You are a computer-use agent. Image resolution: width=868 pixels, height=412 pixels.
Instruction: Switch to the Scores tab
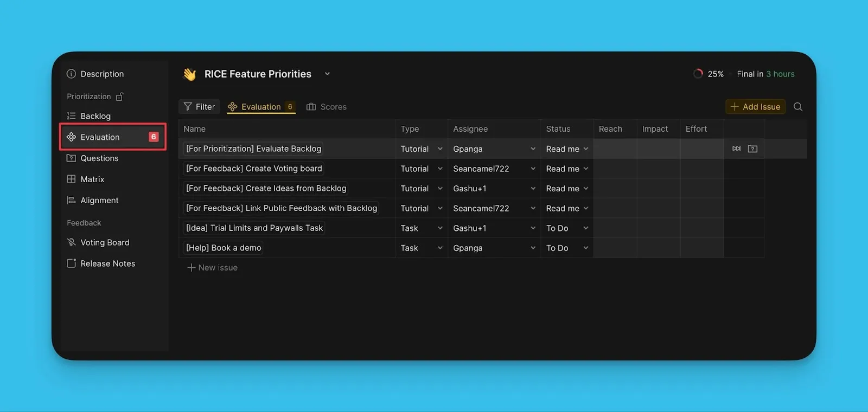tap(327, 107)
